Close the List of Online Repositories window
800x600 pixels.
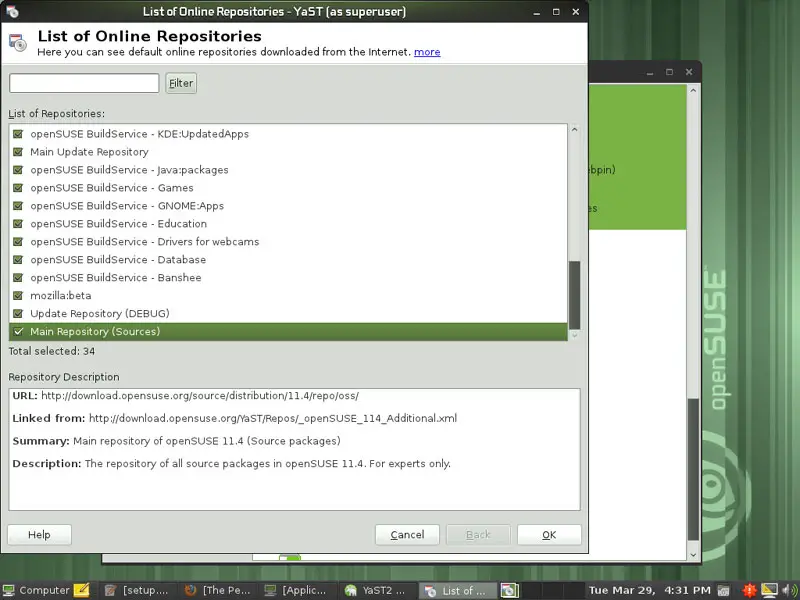click(576, 12)
